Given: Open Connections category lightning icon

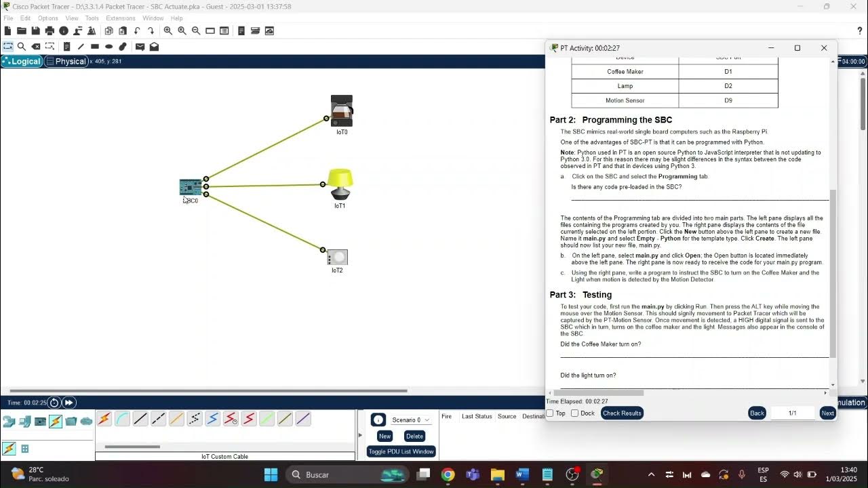Looking at the screenshot, I should (56, 422).
